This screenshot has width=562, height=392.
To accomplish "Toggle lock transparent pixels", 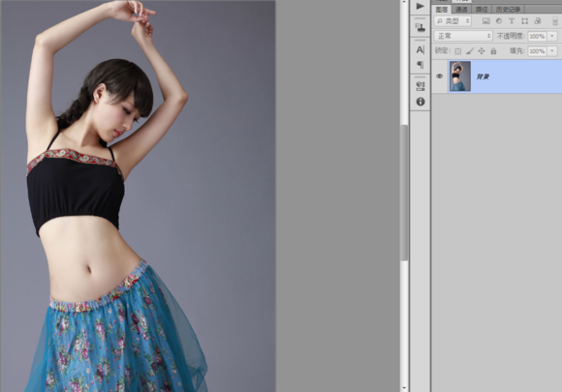I will point(457,51).
